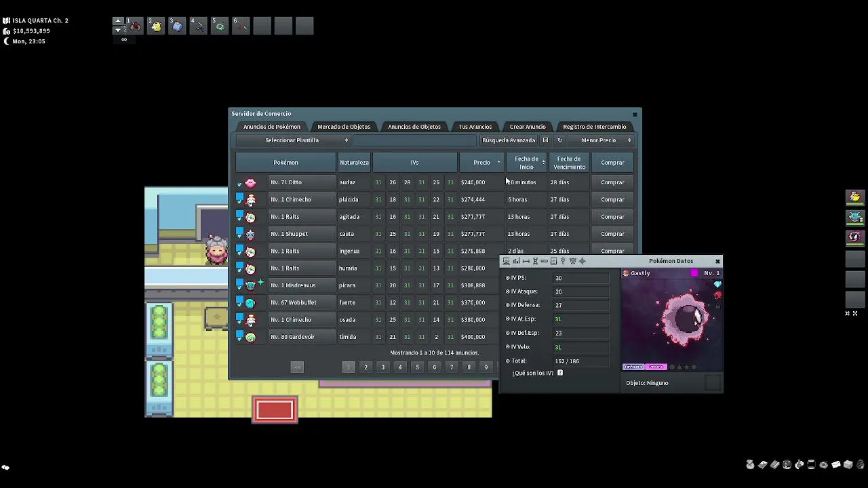The height and width of the screenshot is (488, 868).
Task: Select first party Pokémon on right sidebar
Action: click(x=855, y=197)
